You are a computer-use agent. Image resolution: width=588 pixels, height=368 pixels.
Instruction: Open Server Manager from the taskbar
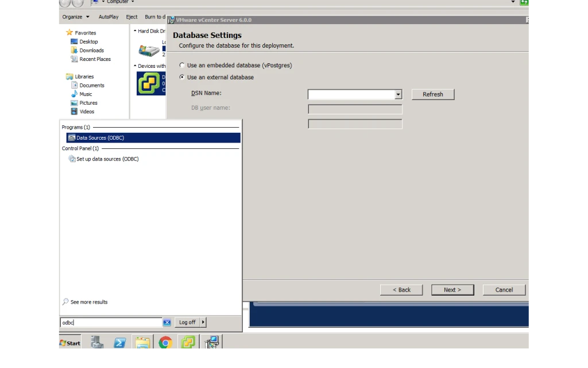[96, 342]
